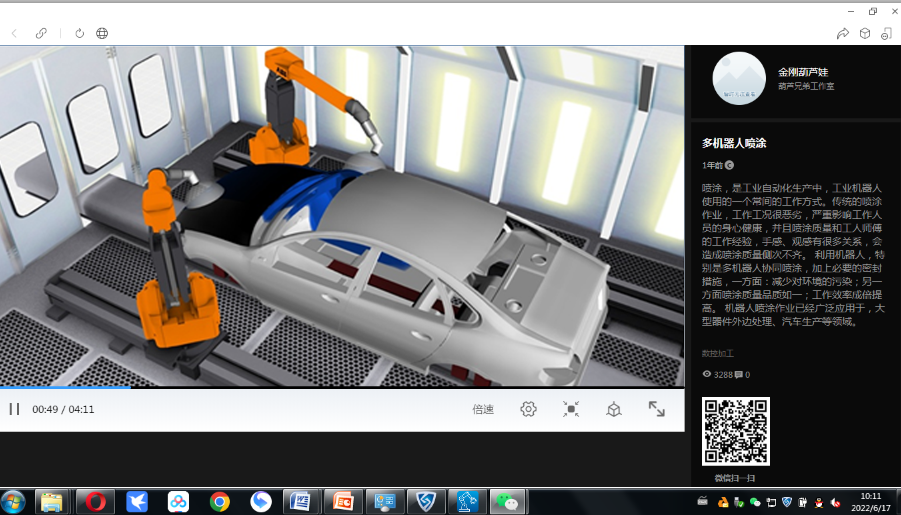Open Google Chrome from the taskbar
Image resolution: width=901 pixels, height=515 pixels.
tap(220, 501)
